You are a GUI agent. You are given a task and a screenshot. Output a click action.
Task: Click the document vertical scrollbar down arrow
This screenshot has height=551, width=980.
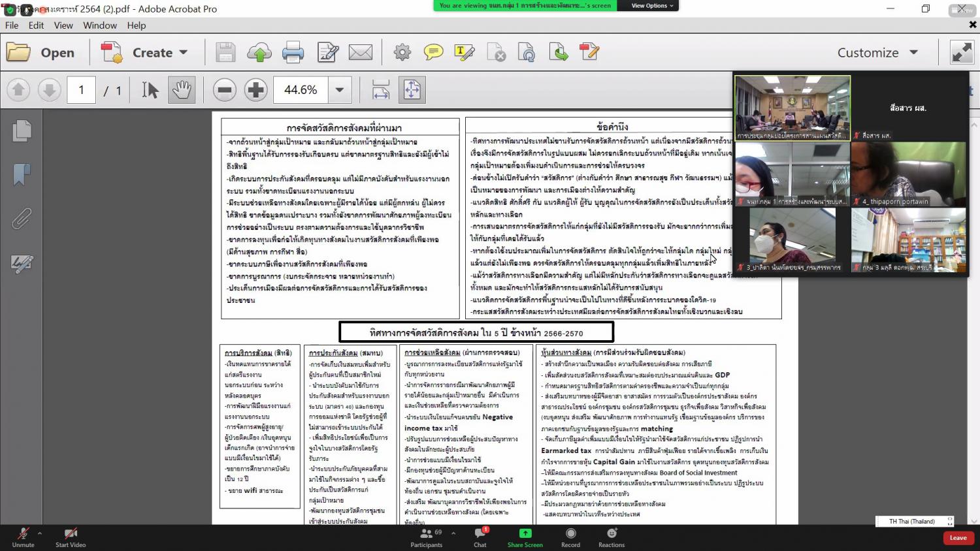pos(975,521)
